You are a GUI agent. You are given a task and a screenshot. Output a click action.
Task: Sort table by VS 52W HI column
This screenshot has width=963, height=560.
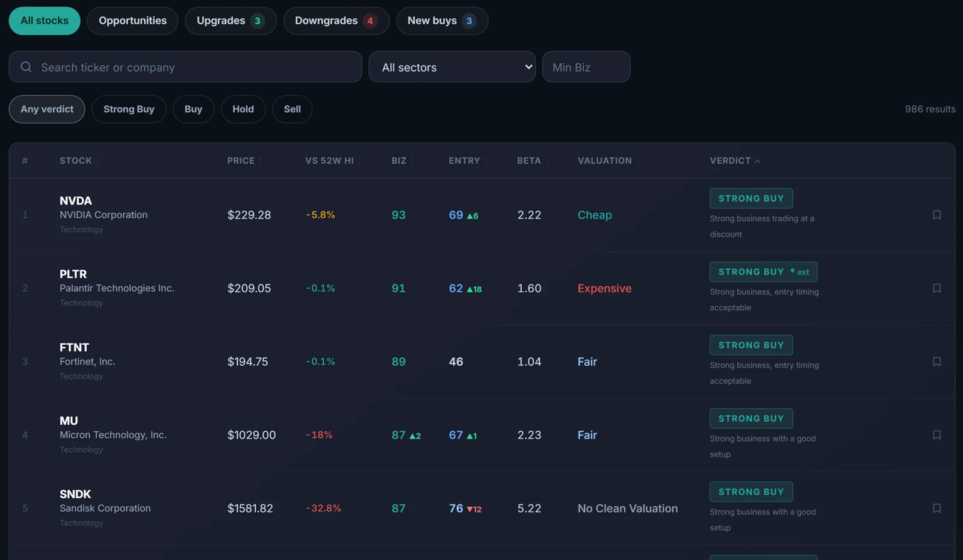pos(333,161)
